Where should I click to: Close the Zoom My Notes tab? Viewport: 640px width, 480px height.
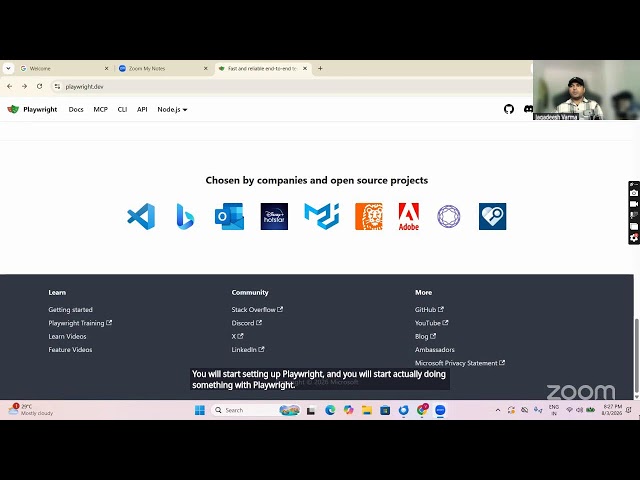206,69
